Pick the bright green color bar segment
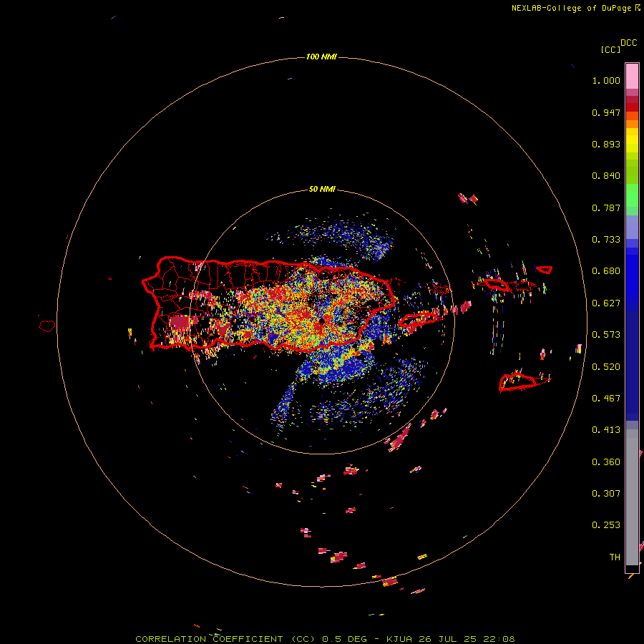This screenshot has height=644, width=644. tap(632, 195)
